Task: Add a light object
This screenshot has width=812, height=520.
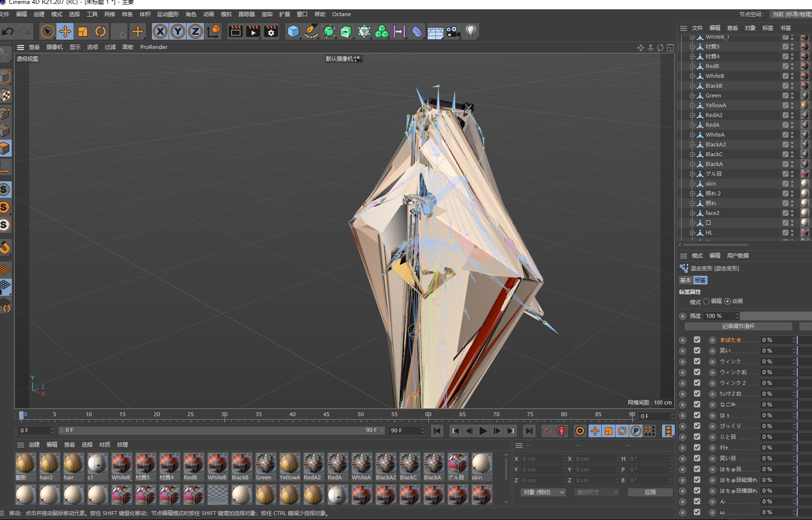Action: (471, 32)
